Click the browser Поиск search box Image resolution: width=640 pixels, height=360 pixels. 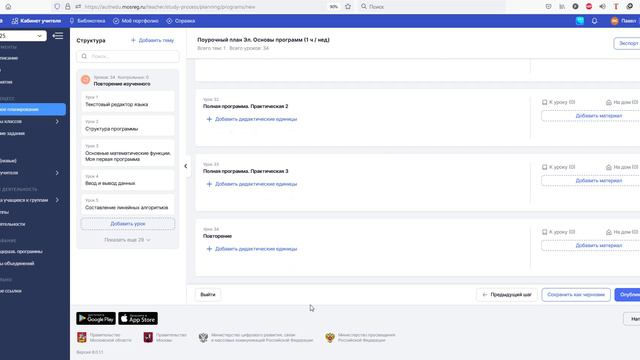pyautogui.click(x=431, y=7)
